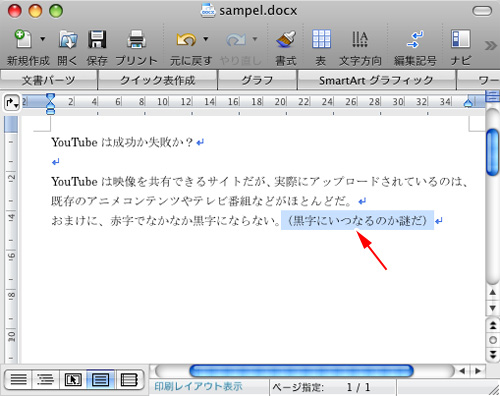Click the highlighted text （黒字にいつなるのか謎だ）
The image size is (500, 396).
pos(357,220)
